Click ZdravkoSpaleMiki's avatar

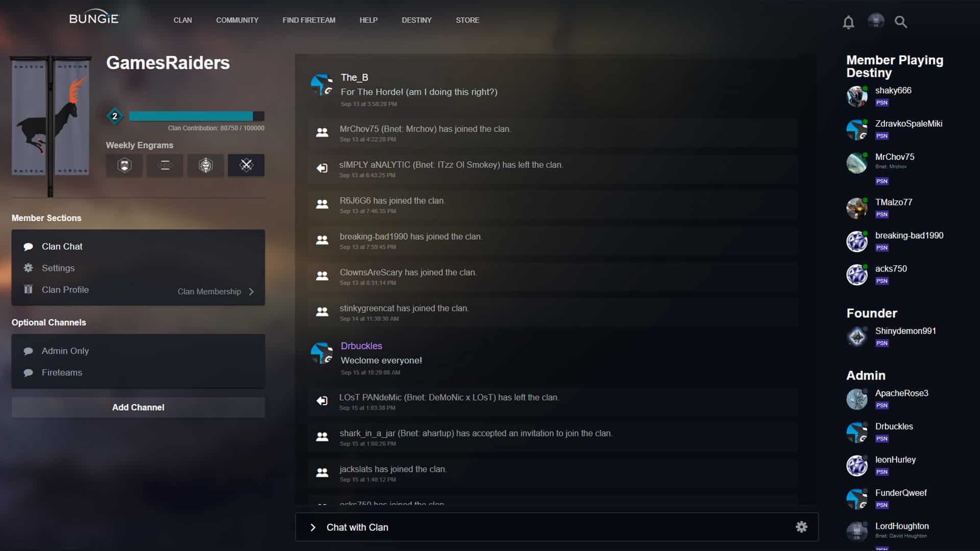(857, 130)
